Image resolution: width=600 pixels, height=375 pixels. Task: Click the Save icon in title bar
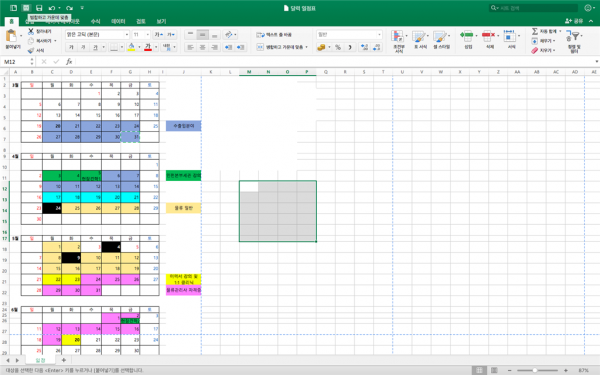(x=39, y=8)
